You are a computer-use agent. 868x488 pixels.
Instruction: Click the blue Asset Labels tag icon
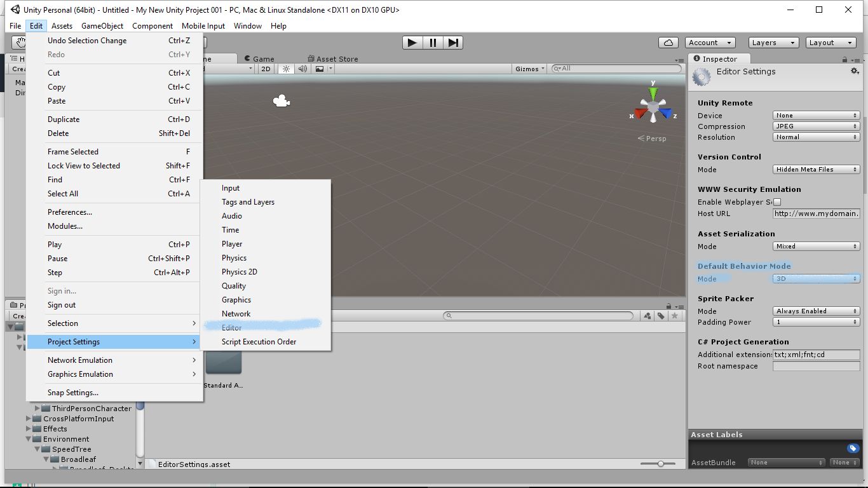853,447
